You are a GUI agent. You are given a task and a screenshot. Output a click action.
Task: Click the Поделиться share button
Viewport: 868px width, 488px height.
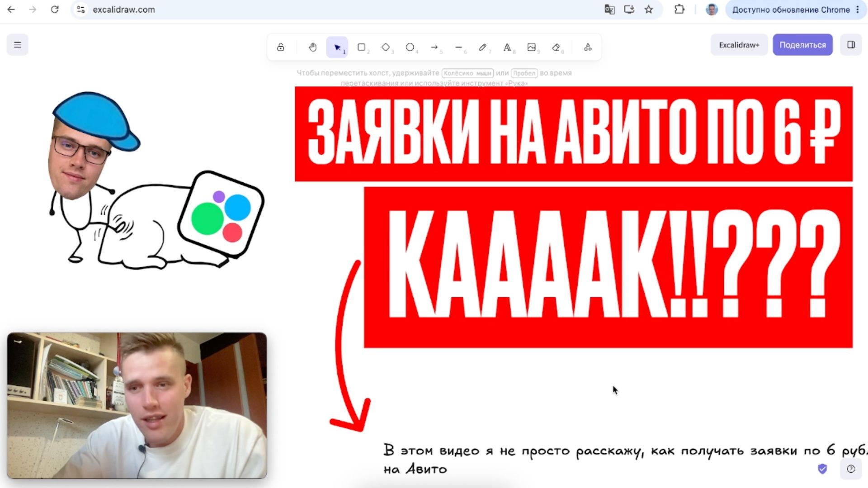click(802, 45)
